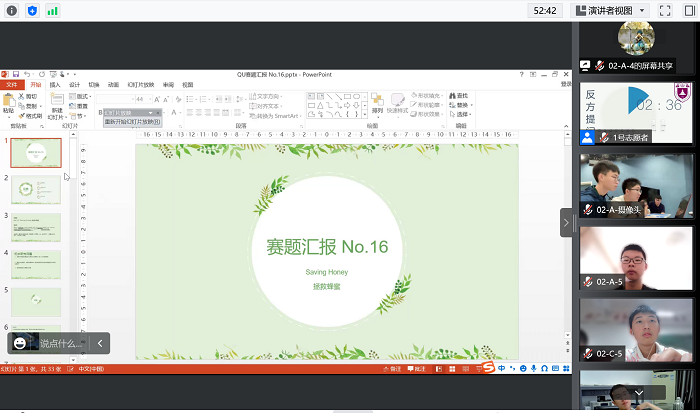Check the green network signal icon
Screen dimensions: 700x413
[52, 11]
